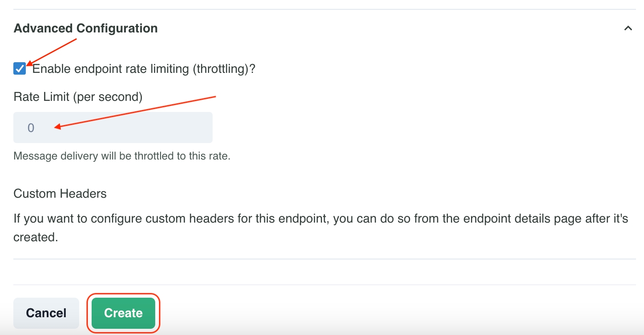Screen dimensions: 644x335
Task: Click the red arrow pointing at the checkbox
Action: point(51,52)
